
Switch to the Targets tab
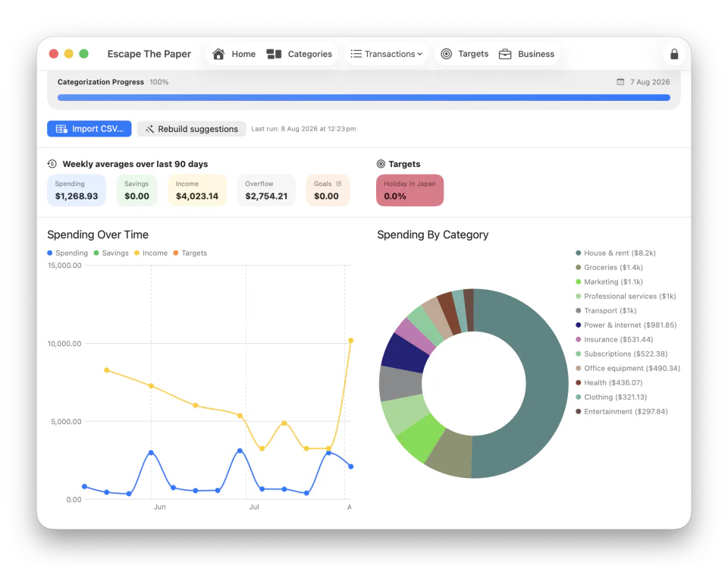tap(465, 54)
